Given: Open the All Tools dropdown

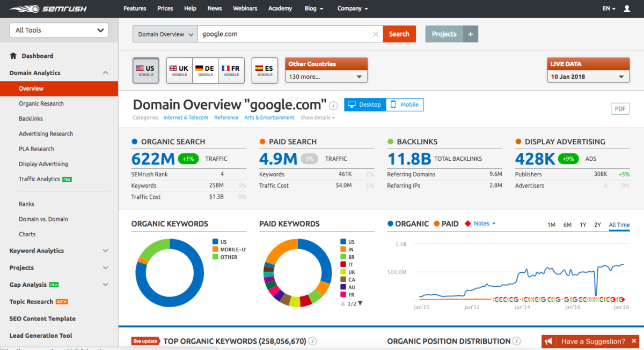Looking at the screenshot, I should 58,30.
